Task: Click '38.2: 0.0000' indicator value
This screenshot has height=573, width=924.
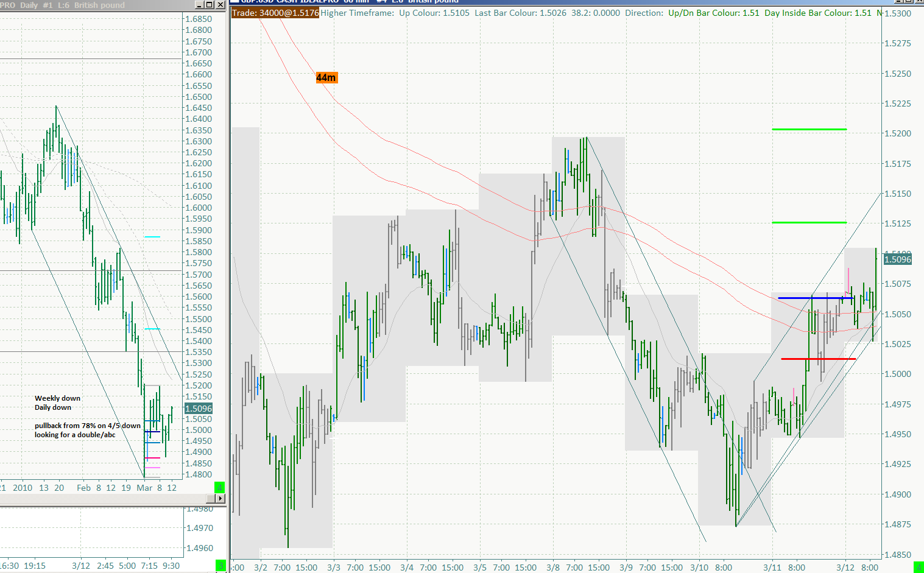Action: (x=596, y=13)
